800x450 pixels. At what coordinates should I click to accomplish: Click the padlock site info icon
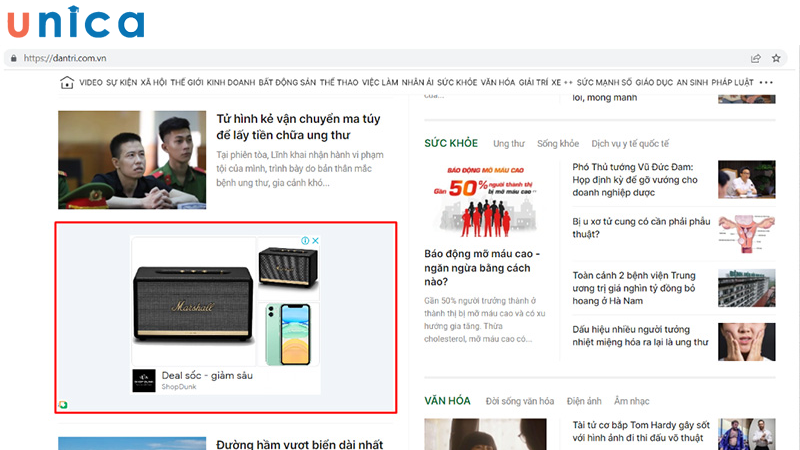[x=14, y=58]
